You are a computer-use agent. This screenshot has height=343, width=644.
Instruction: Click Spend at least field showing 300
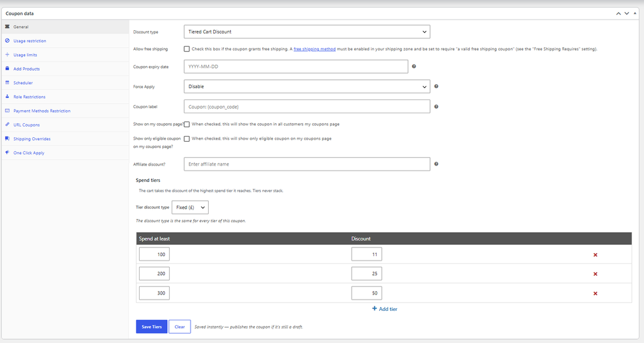pyautogui.click(x=154, y=293)
